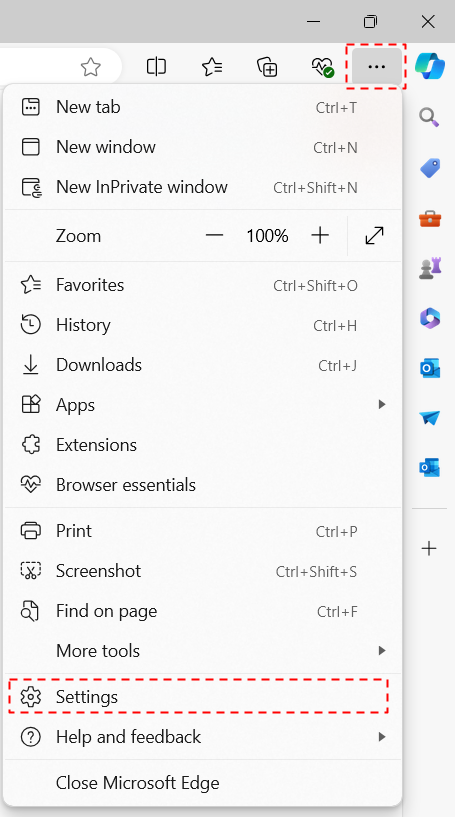The image size is (455, 817).
Task: Click the split screen toolbar icon
Action: tap(156, 67)
